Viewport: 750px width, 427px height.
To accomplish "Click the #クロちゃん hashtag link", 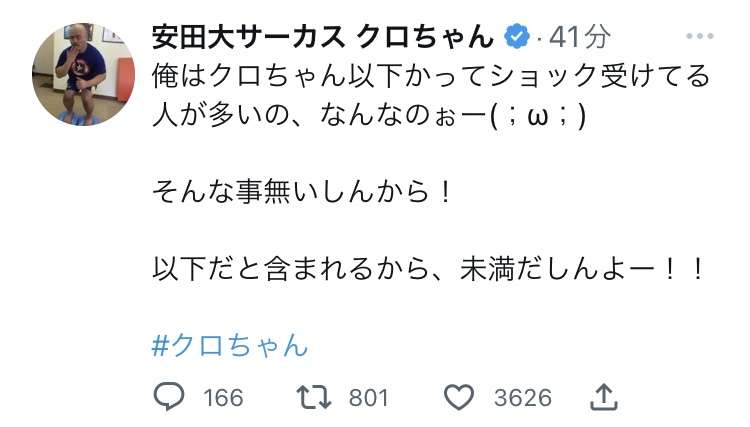I will (230, 345).
